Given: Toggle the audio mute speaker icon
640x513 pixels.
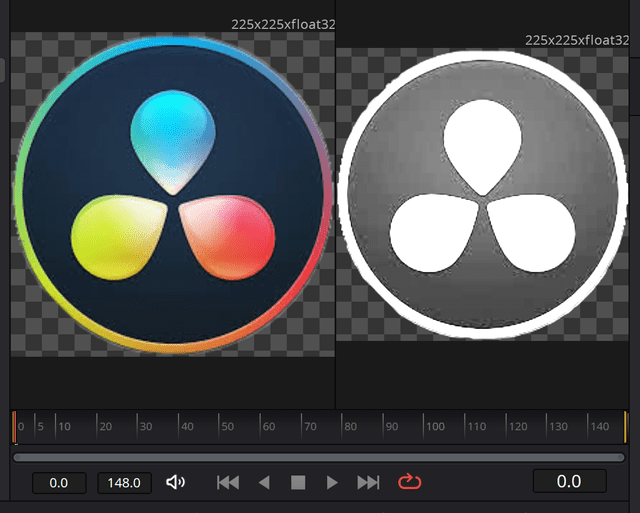Looking at the screenshot, I should tap(176, 482).
